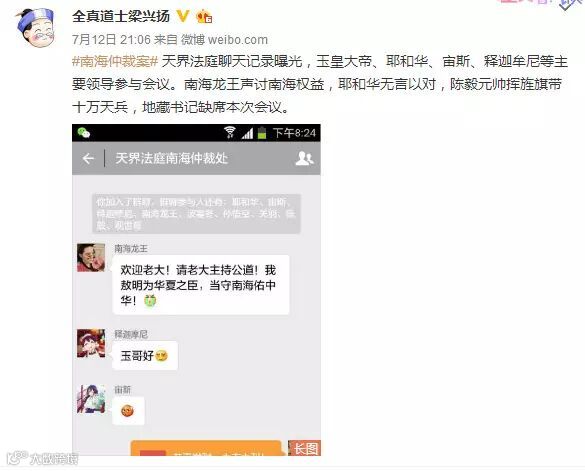
Task: Open the 7月12日 21:06 timestamp link
Action: click(x=111, y=39)
